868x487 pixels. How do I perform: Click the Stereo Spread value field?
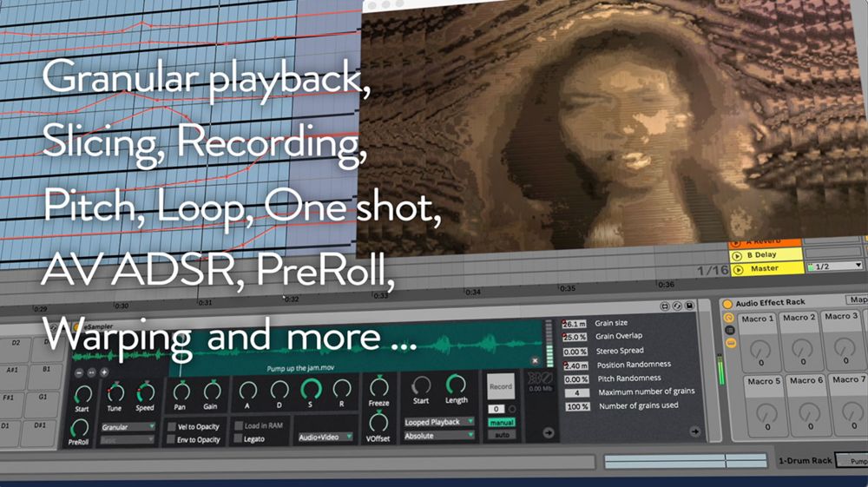(575, 352)
